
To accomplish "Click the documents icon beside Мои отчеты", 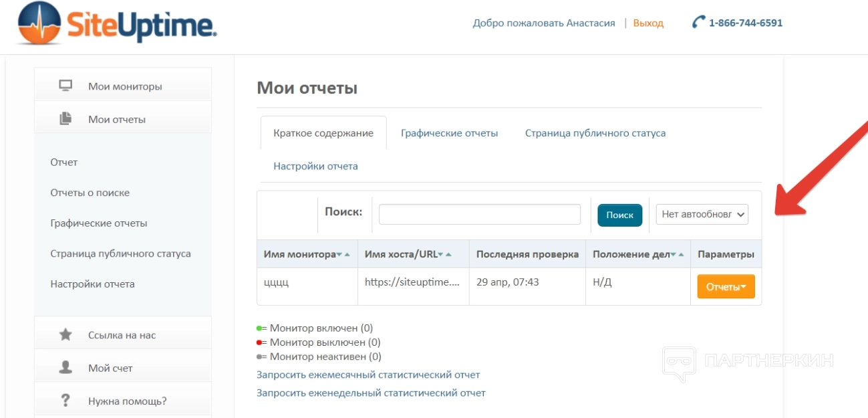I will [x=65, y=119].
